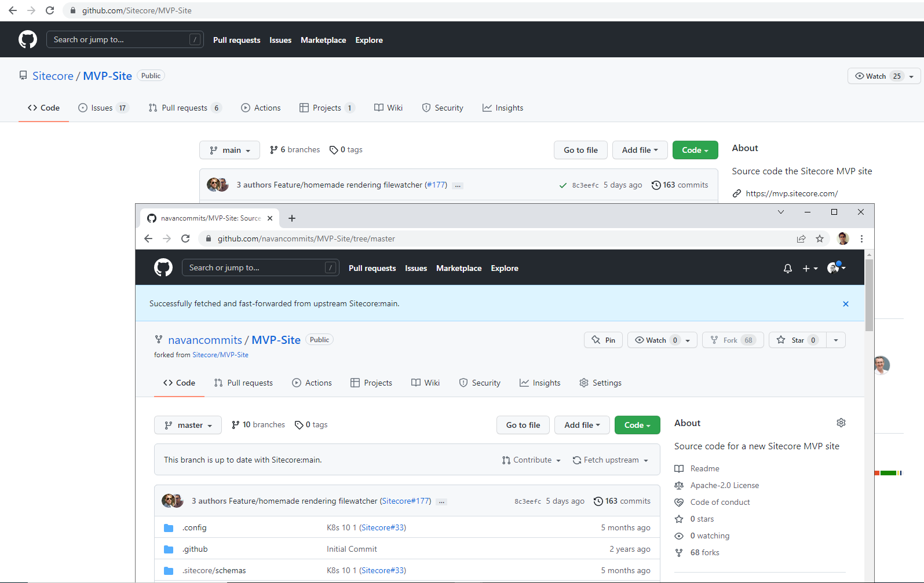Expand Add file dropdown in background window
The width and height of the screenshot is (924, 583).
click(x=640, y=150)
